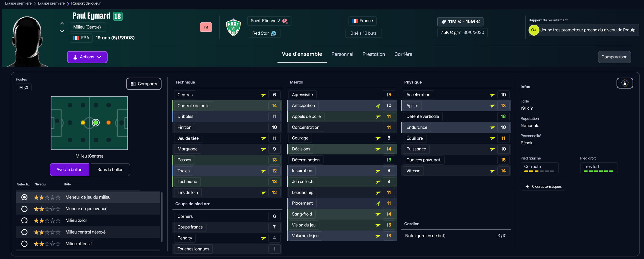Go to next player with down chevron
Image resolution: width=644 pixels, height=259 pixels.
62,31
